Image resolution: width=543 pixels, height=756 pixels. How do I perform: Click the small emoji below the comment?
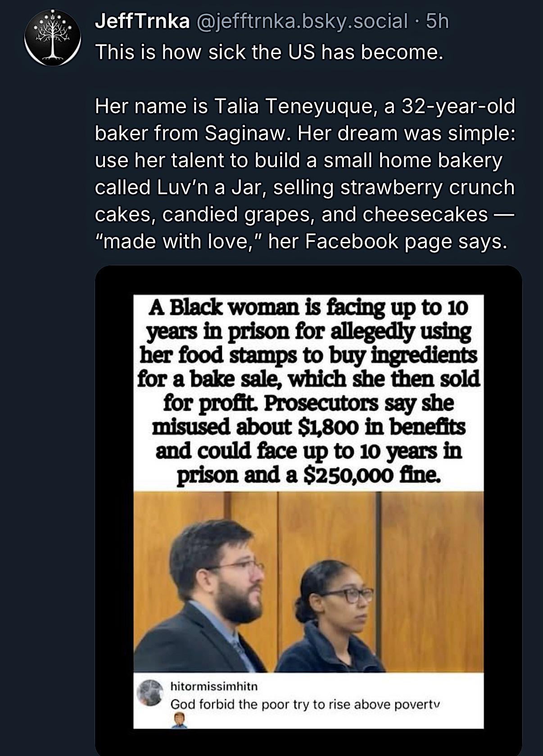pos(180,720)
